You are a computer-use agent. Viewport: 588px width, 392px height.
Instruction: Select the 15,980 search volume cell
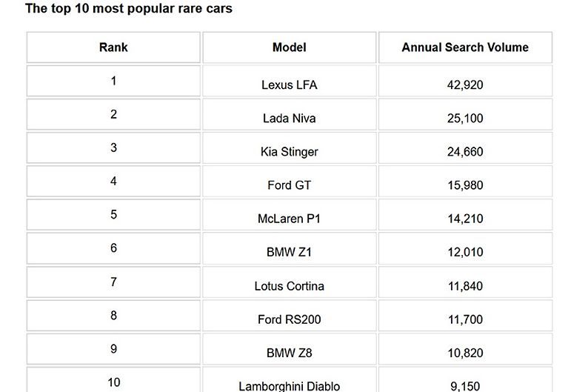tap(465, 185)
